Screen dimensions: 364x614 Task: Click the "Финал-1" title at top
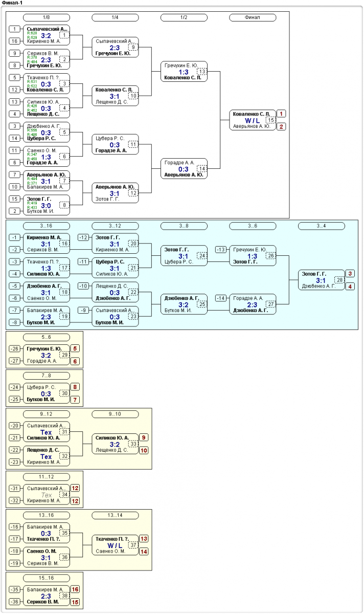click(12, 3)
